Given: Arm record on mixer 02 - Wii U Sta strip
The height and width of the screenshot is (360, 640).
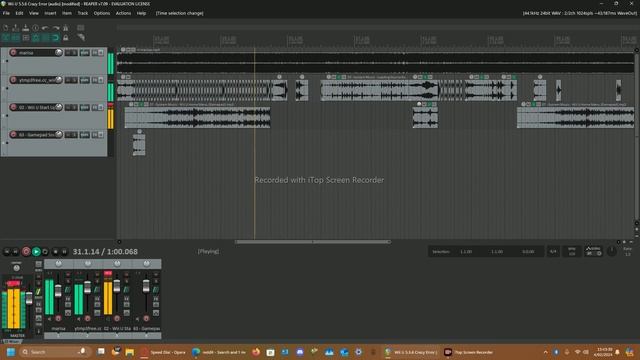Looking at the screenshot, I should click(117, 318).
